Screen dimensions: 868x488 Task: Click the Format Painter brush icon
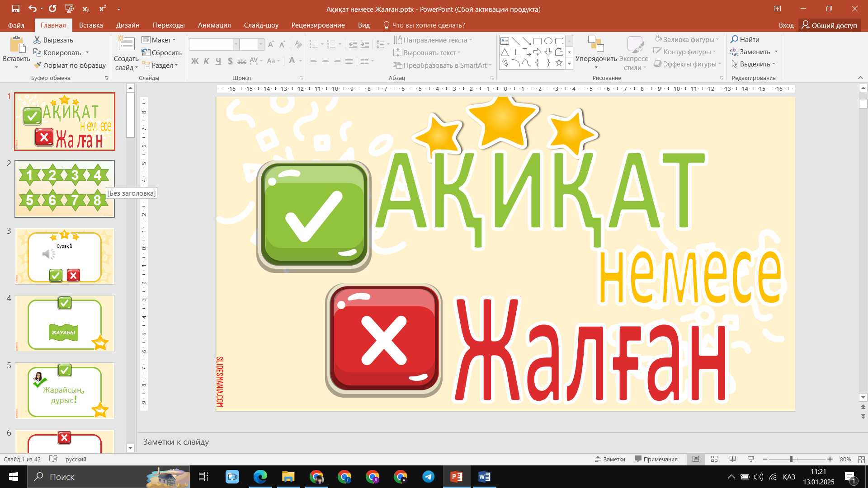coord(38,65)
